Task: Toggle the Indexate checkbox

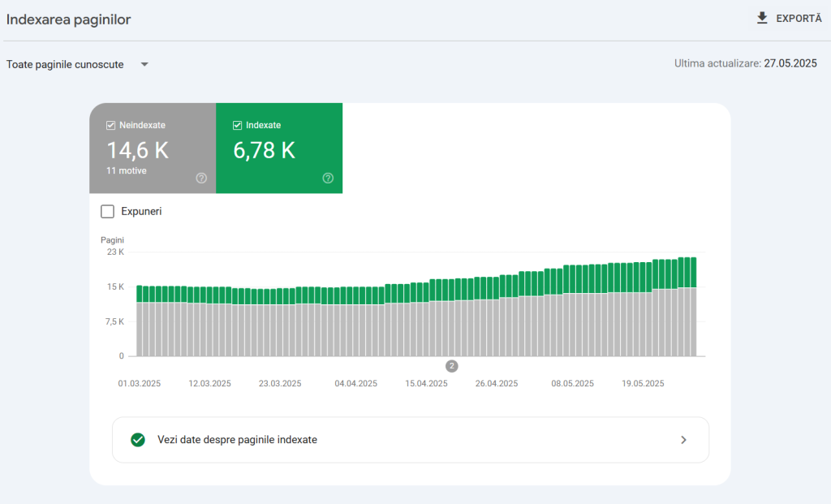Action: 238,126
